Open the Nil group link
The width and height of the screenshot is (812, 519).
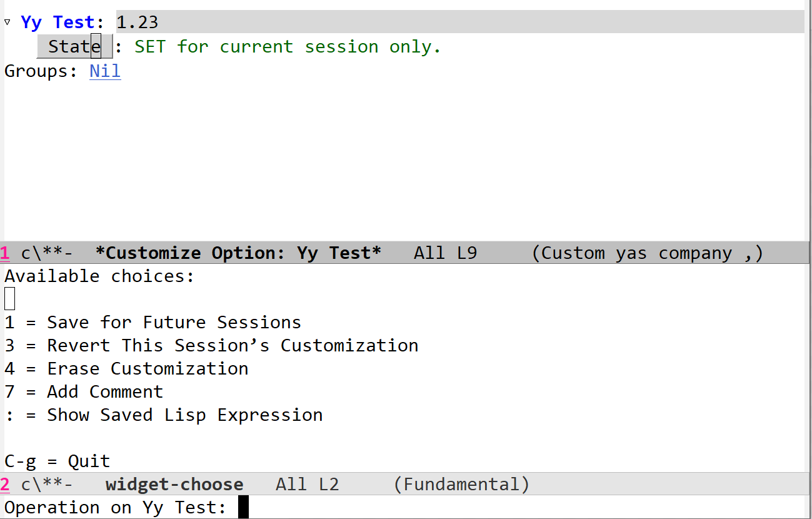(105, 71)
